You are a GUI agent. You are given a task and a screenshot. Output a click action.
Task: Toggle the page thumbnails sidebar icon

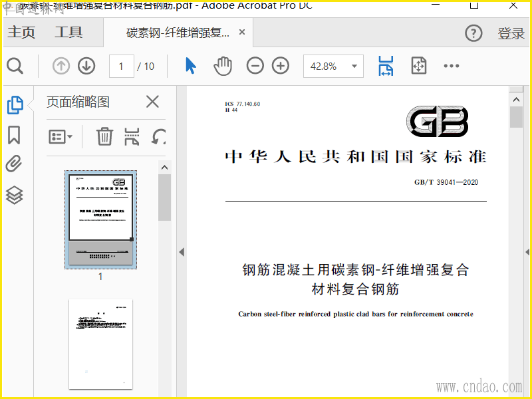pyautogui.click(x=15, y=105)
